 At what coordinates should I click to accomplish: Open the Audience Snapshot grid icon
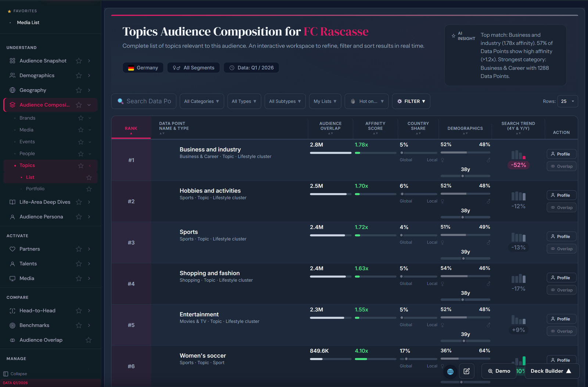(12, 61)
